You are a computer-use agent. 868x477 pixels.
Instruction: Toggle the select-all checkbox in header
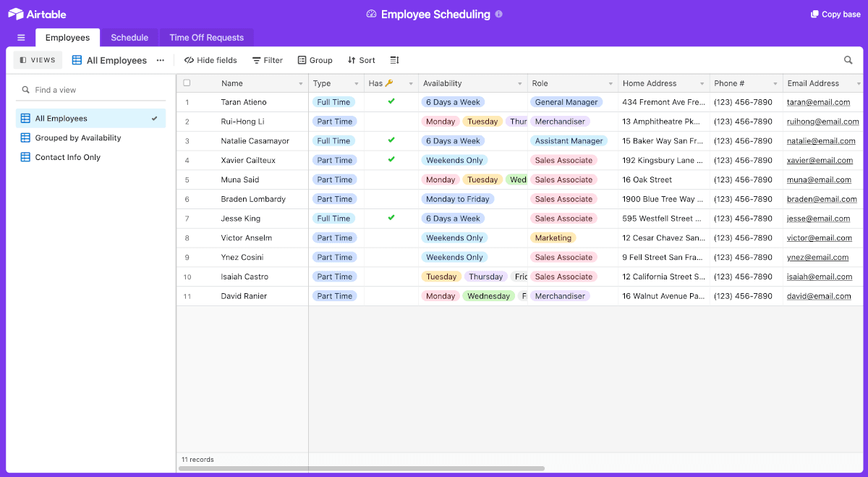click(187, 83)
